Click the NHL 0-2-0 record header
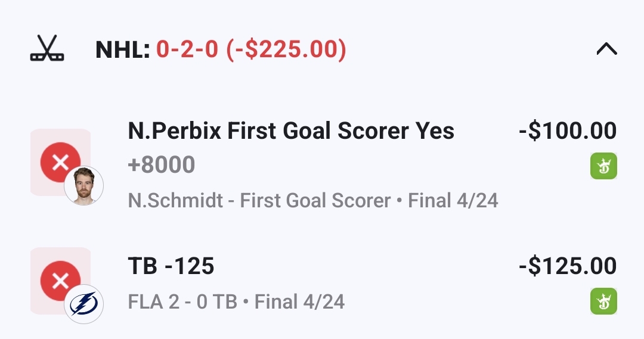The height and width of the screenshot is (339, 644). [x=221, y=50]
